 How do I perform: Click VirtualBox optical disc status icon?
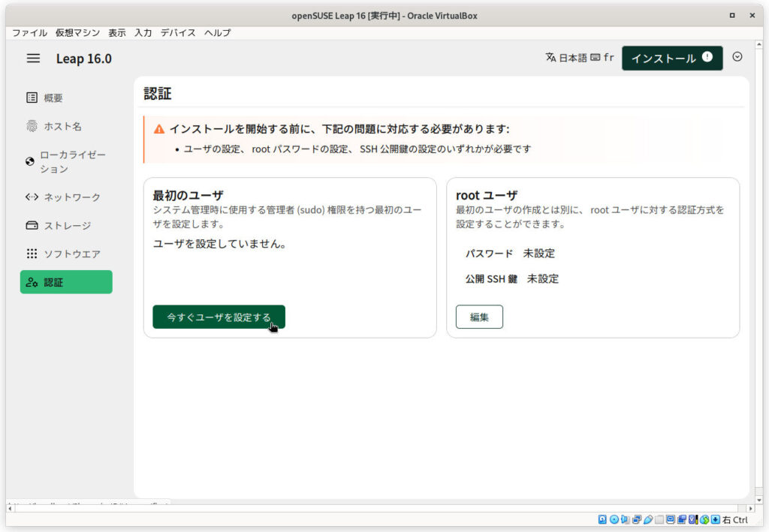tap(614, 519)
